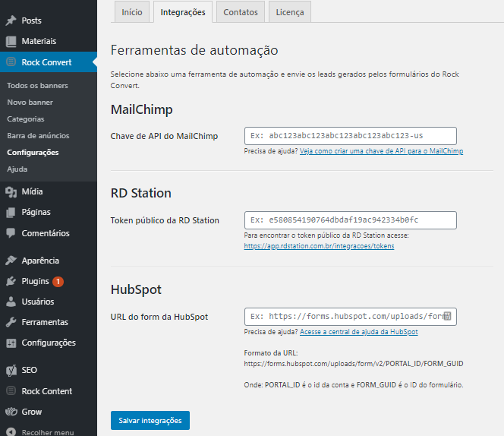Click the 'HubSpot' section heading
Screen dimensions: 504x436
coord(136,289)
